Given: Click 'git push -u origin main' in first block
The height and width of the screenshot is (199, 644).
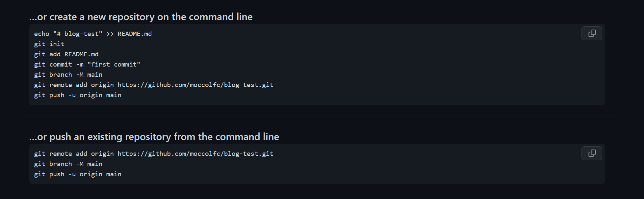Looking at the screenshot, I should 78,95.
